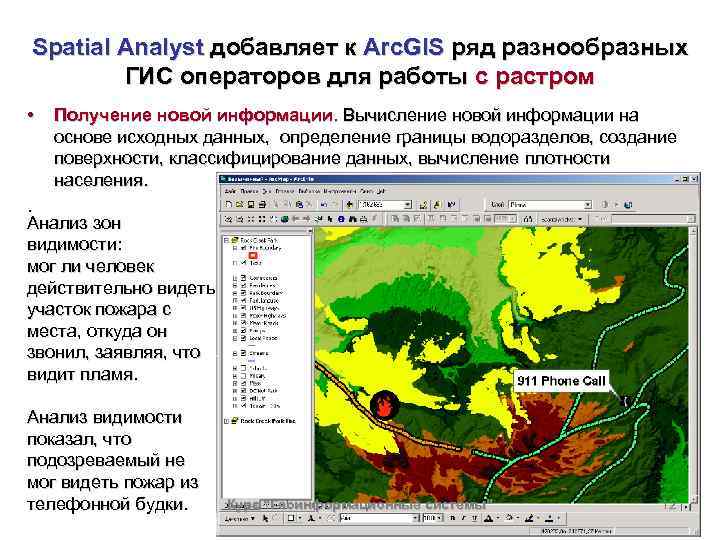Click the fire symbol on the map

click(383, 404)
